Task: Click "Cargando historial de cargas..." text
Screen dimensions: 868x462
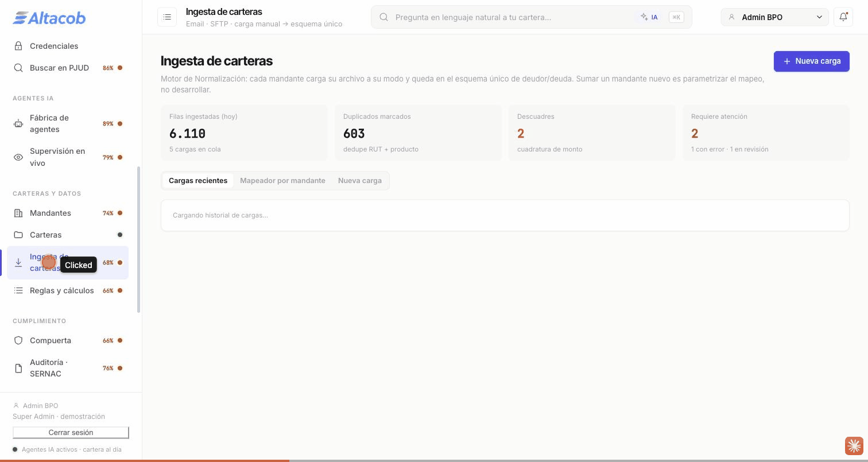Action: click(x=220, y=215)
